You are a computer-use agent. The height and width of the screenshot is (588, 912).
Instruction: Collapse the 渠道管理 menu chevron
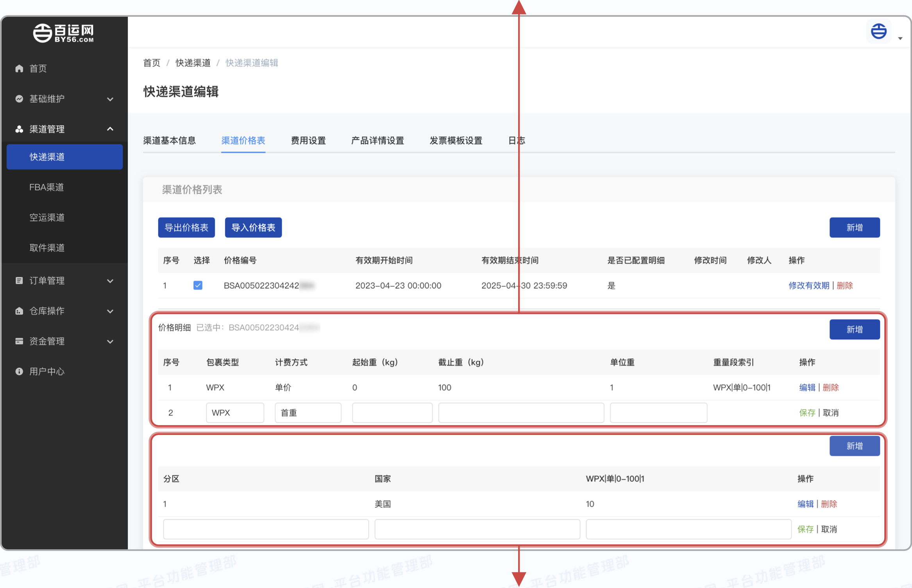pyautogui.click(x=110, y=129)
